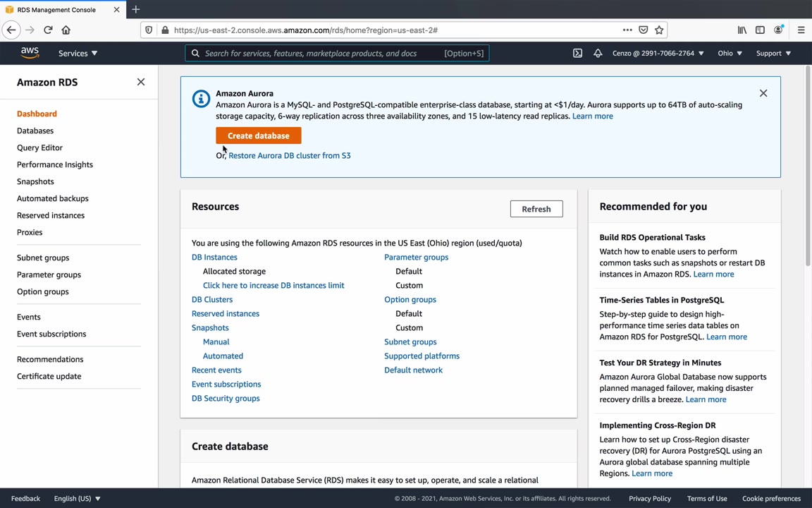812x508 pixels.
Task: Reload the page with browser refresh icon
Action: coord(48,30)
